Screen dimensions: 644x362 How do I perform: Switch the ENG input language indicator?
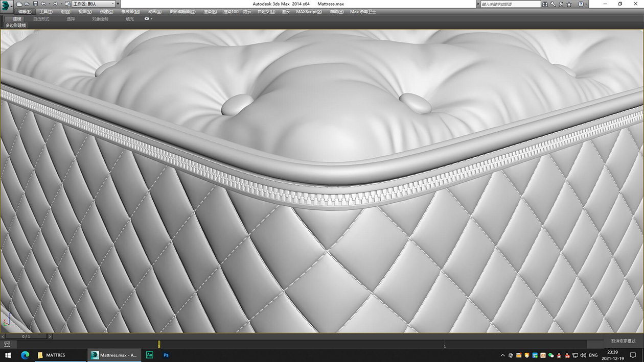click(x=593, y=355)
